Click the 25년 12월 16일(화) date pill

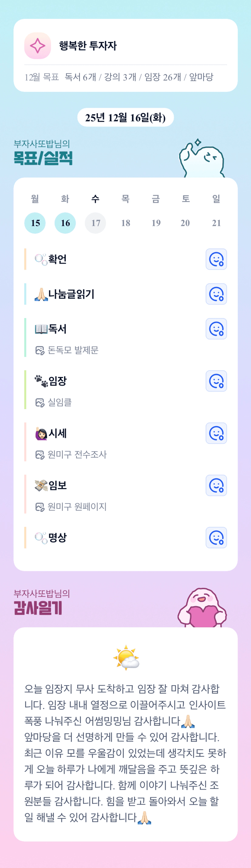125,117
